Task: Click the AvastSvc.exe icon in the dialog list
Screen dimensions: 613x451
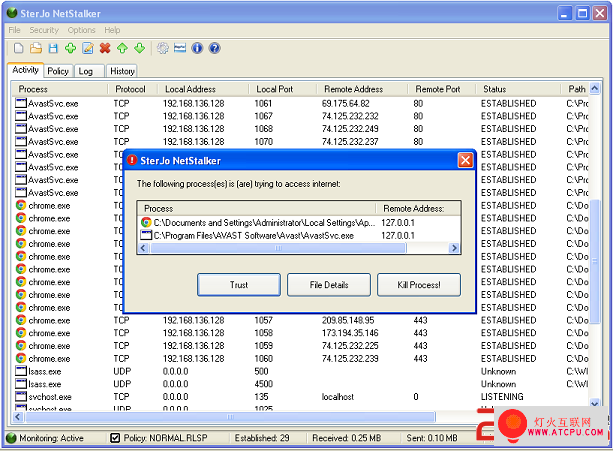Action: (x=146, y=236)
